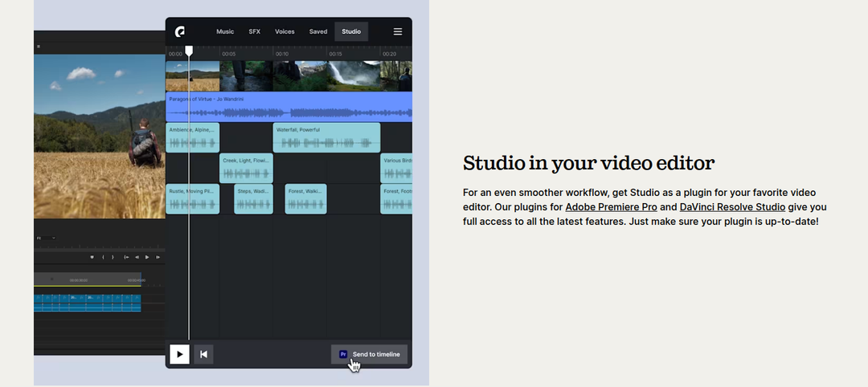
Task: Click the Premiere Pro icon on Send button
Action: pos(342,354)
